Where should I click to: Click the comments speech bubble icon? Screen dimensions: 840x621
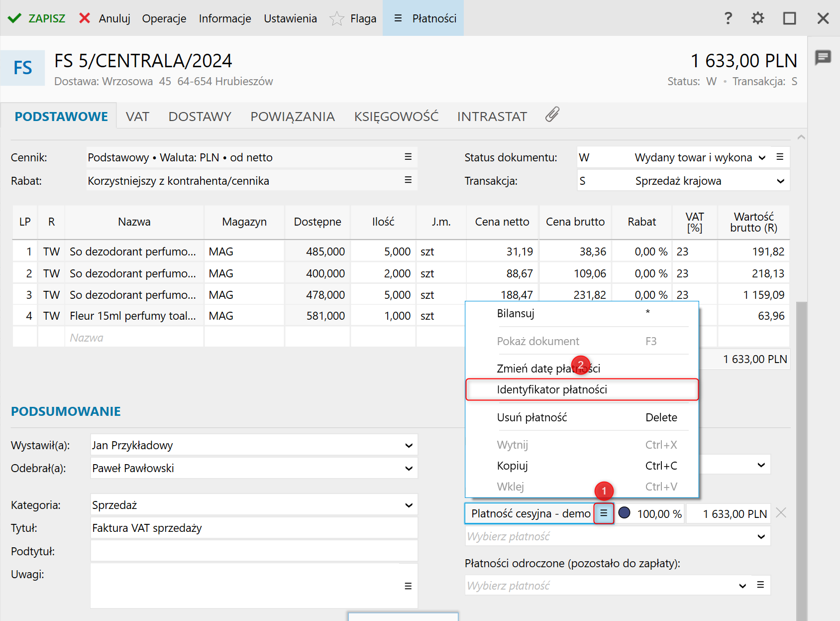(823, 57)
